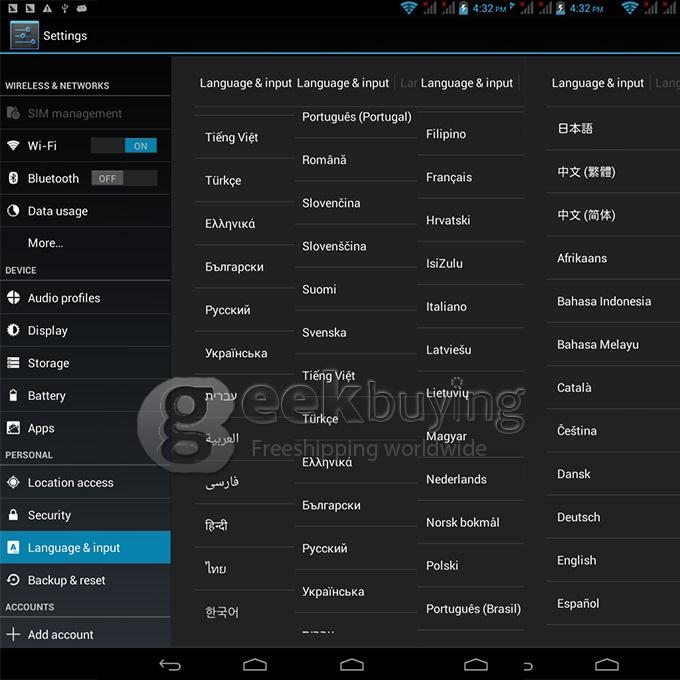Image resolution: width=680 pixels, height=680 pixels.
Task: Select English from the language list
Action: pyautogui.click(x=577, y=560)
